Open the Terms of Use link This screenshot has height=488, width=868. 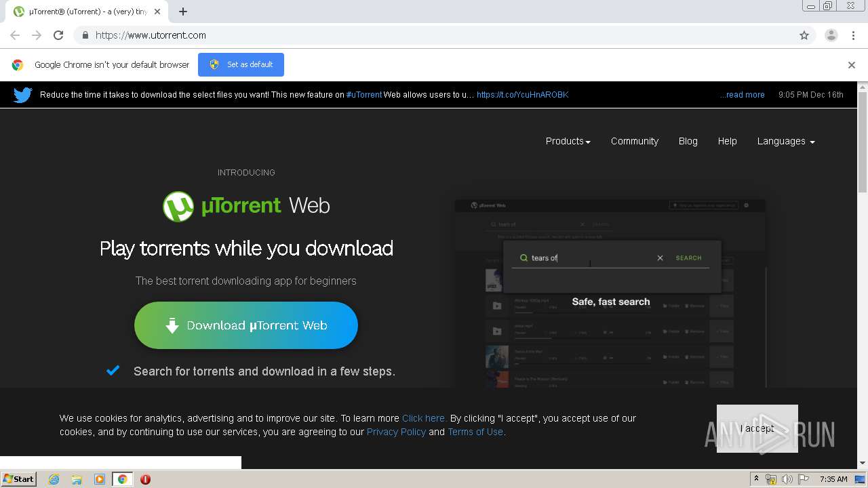pyautogui.click(x=475, y=432)
